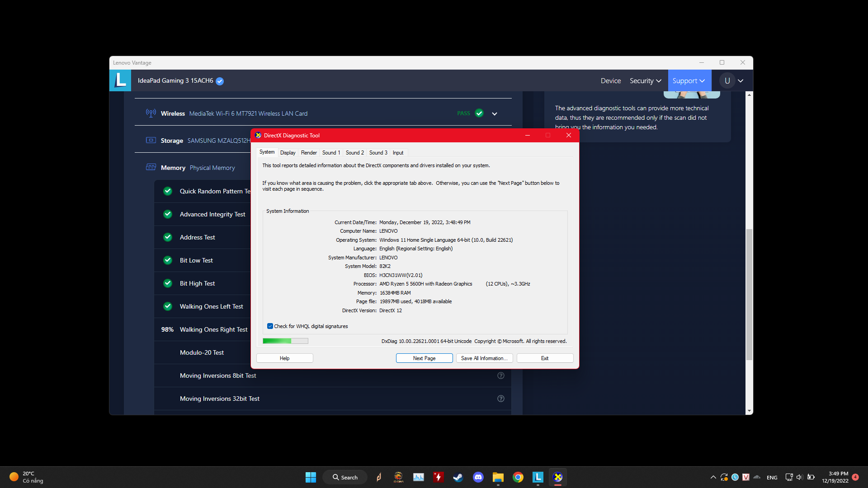The height and width of the screenshot is (488, 868).
Task: Open the Support dropdown menu
Action: [689, 81]
